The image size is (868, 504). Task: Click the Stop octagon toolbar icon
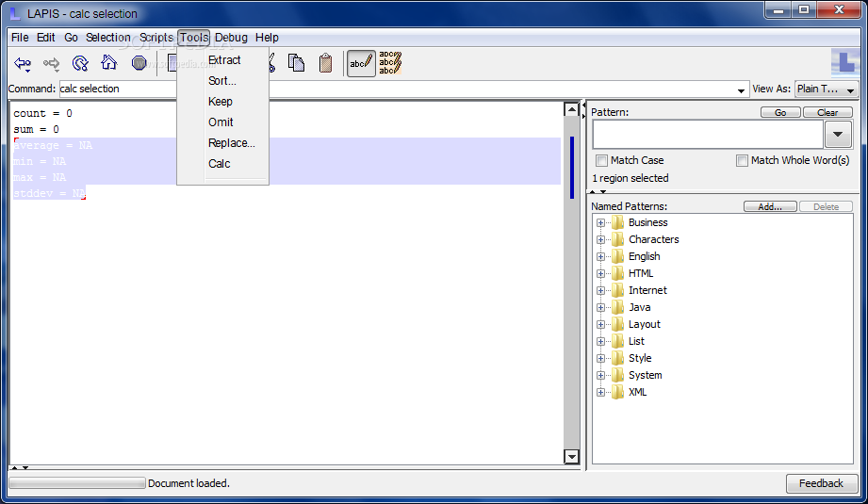coord(139,63)
